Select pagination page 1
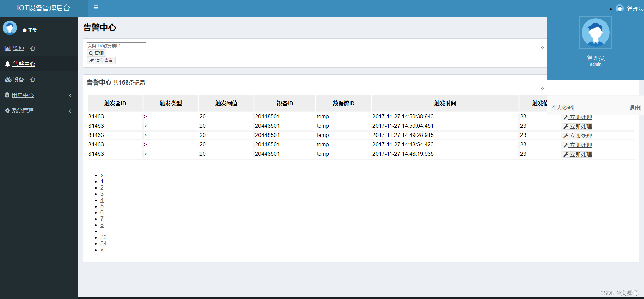Viewport: 644px width, 299px height. [x=102, y=182]
